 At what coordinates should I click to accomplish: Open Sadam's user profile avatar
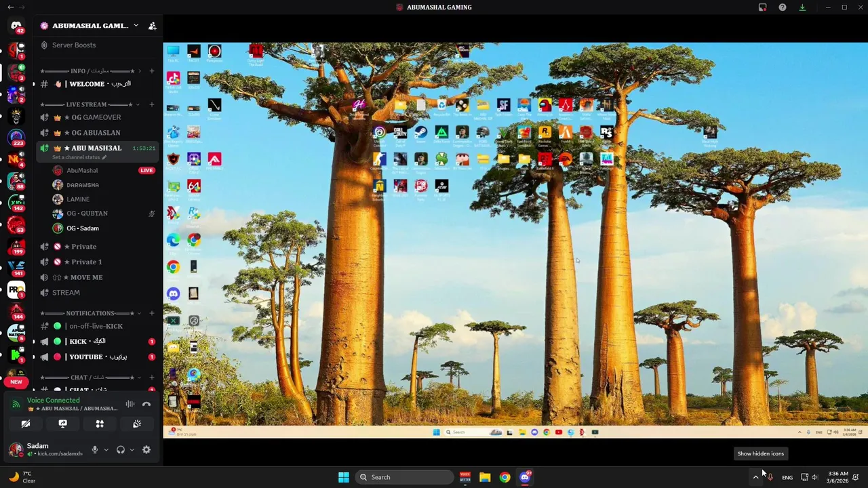16,449
